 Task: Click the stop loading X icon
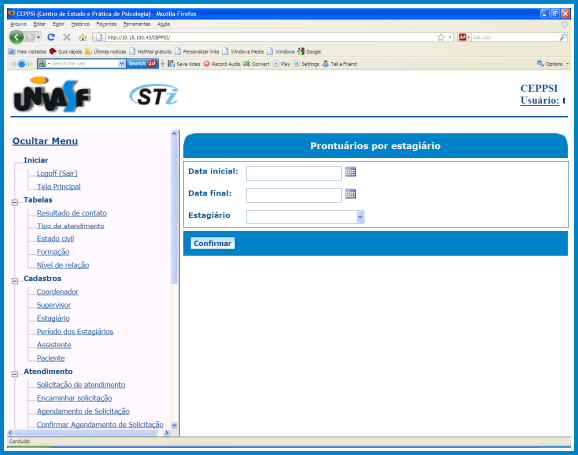coord(67,37)
